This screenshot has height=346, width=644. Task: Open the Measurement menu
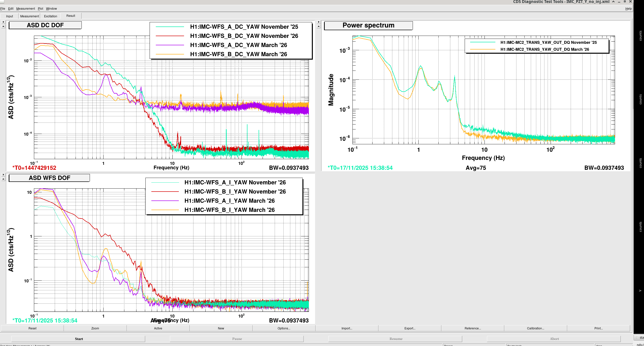pos(26,8)
